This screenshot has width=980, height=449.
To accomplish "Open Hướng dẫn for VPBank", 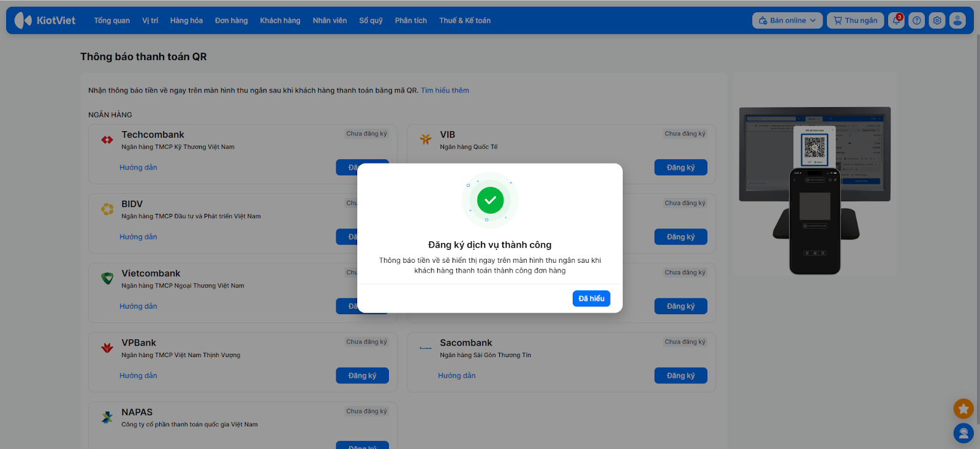I will tap(138, 375).
